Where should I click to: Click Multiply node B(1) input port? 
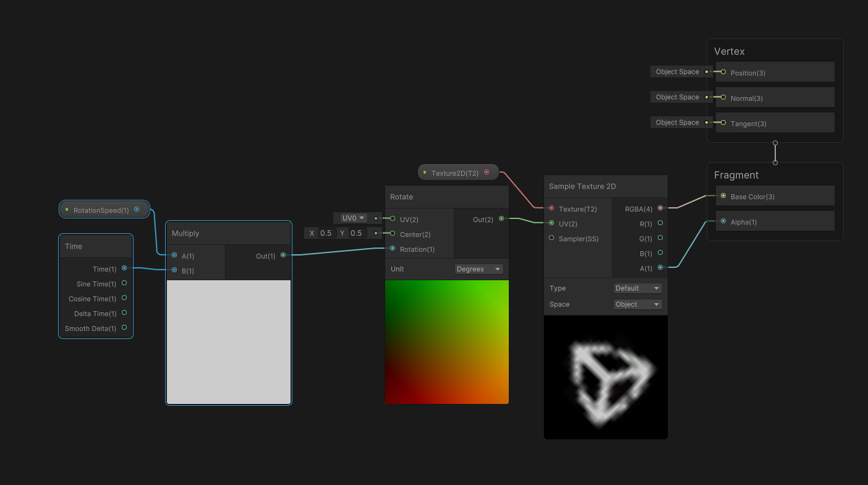coord(174,270)
